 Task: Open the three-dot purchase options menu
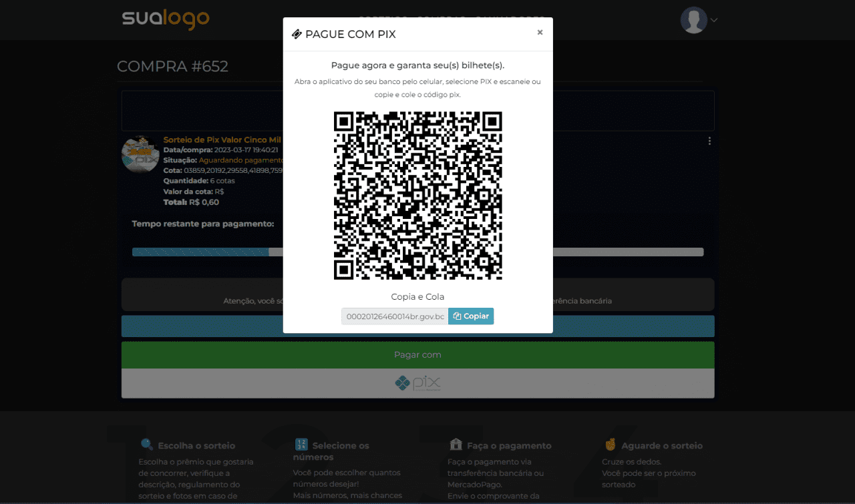point(709,141)
